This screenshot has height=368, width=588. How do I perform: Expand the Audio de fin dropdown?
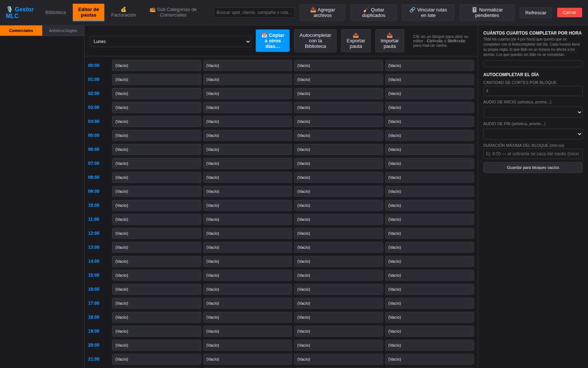tap(533, 134)
